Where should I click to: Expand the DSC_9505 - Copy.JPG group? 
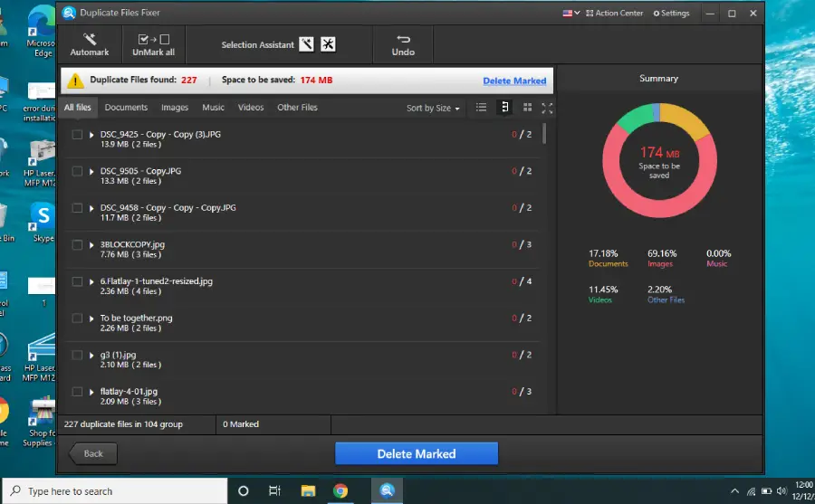pyautogui.click(x=91, y=171)
